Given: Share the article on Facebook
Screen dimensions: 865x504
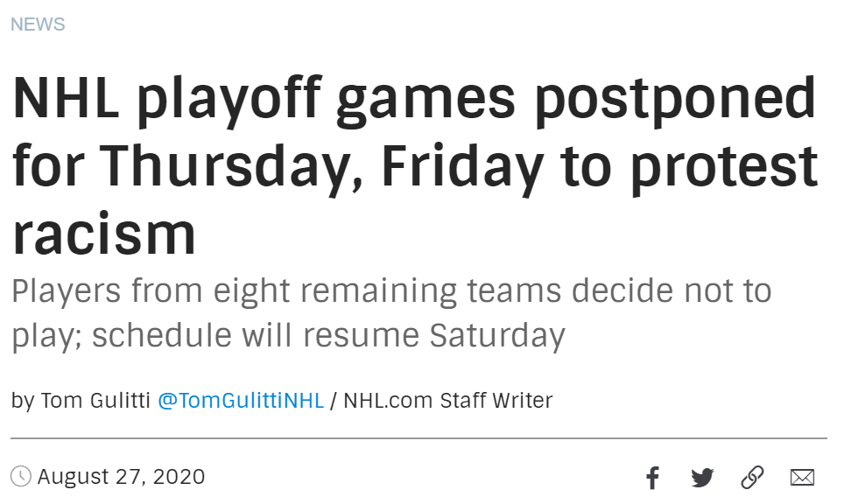Looking at the screenshot, I should [652, 478].
